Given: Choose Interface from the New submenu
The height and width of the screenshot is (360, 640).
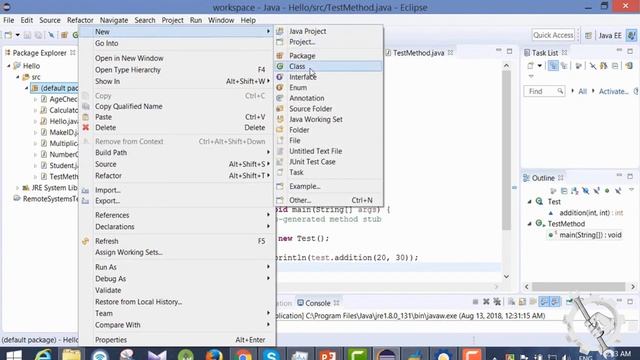Looking at the screenshot, I should click(x=329, y=77).
